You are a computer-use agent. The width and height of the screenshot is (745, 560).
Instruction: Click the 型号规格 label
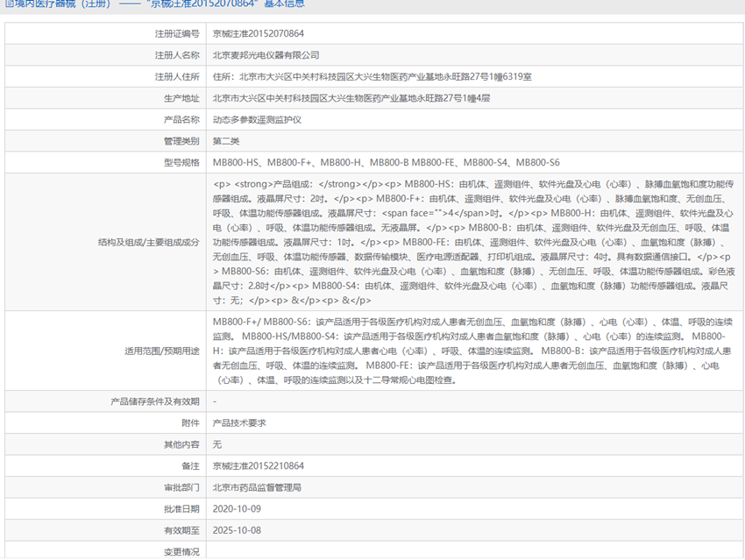point(181,162)
